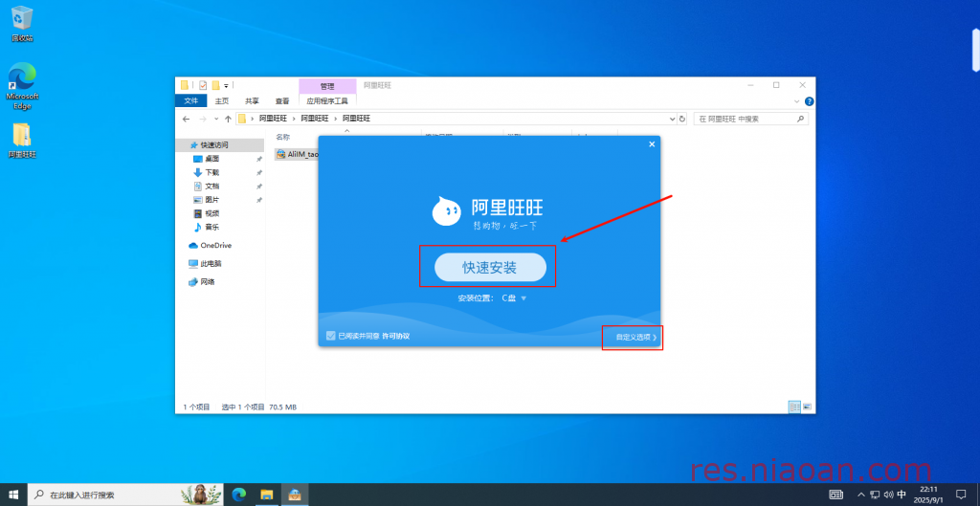Expand address bar history dropdown
This screenshot has height=506, width=980.
pos(673,118)
